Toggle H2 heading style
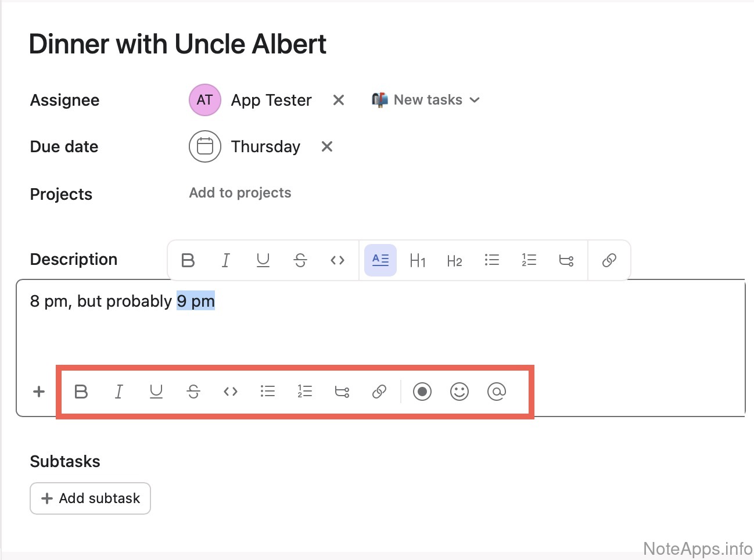Viewport: 754px width, 560px height. tap(454, 260)
